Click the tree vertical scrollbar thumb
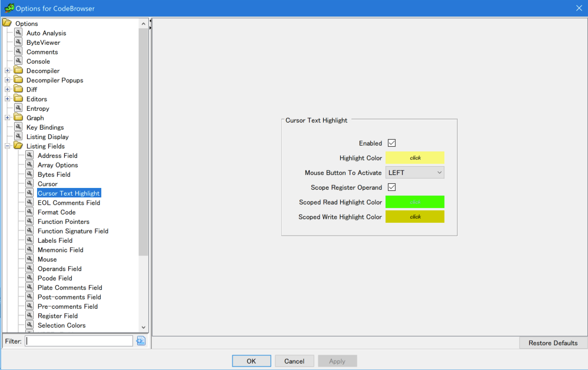 [143, 142]
